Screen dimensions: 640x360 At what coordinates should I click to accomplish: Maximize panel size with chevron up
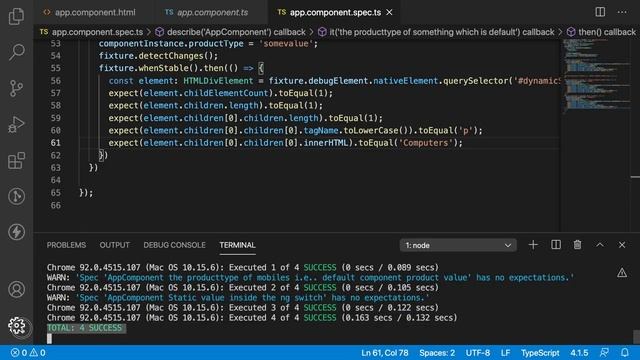point(600,244)
